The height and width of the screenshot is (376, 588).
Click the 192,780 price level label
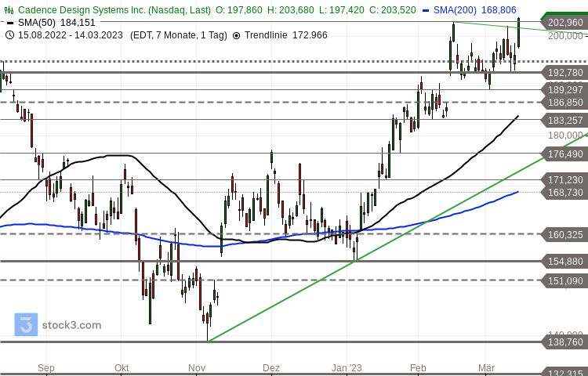pos(564,72)
